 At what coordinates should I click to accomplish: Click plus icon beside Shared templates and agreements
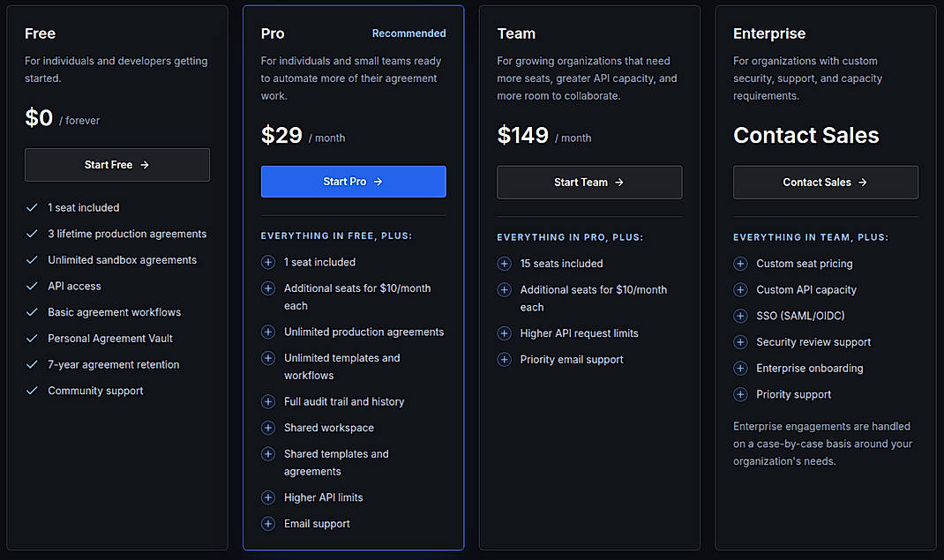(x=268, y=454)
